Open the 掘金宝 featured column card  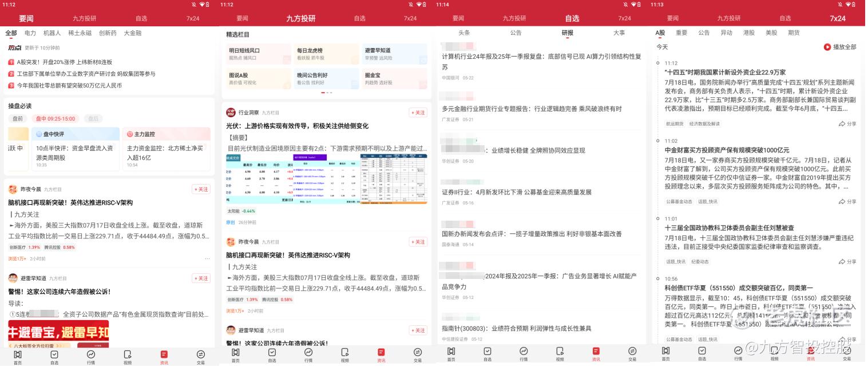coord(394,78)
